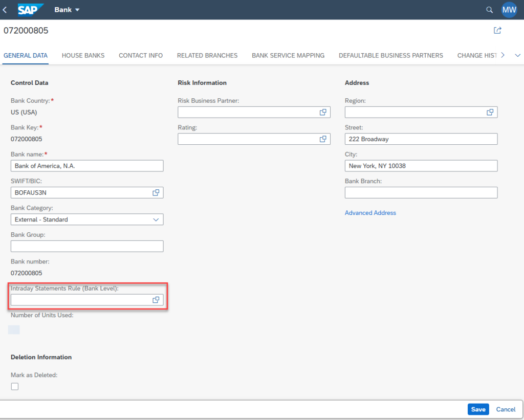The width and height of the screenshot is (524, 420).
Task: Click the Bank number value 072000805
Action: point(27,273)
